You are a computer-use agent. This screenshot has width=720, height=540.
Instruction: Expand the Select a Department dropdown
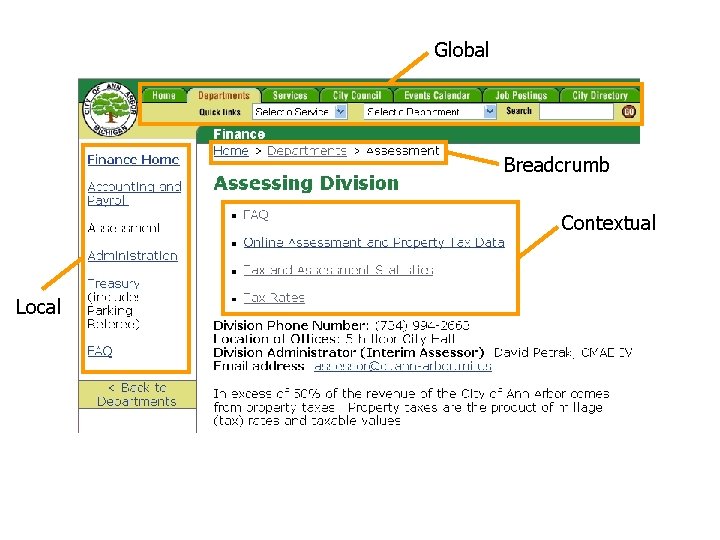[430, 112]
